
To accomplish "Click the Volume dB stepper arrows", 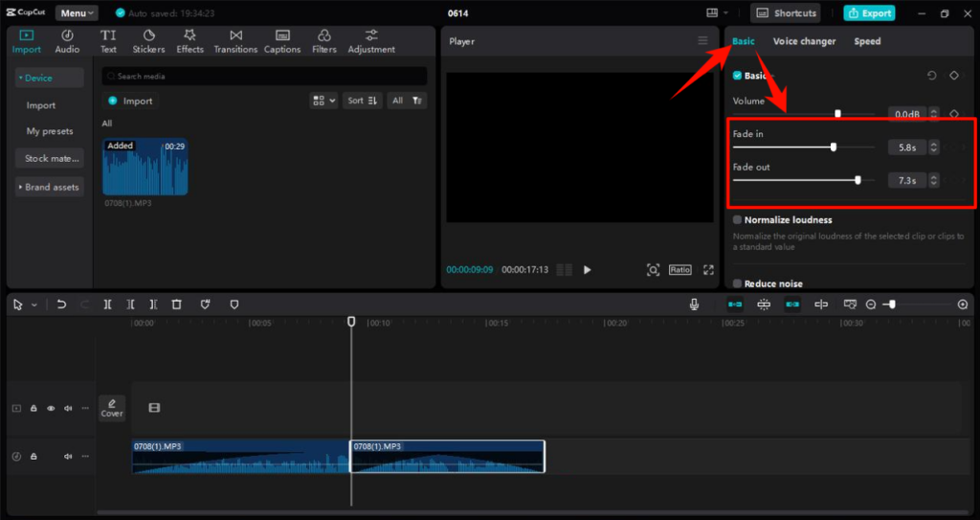I will tap(934, 114).
